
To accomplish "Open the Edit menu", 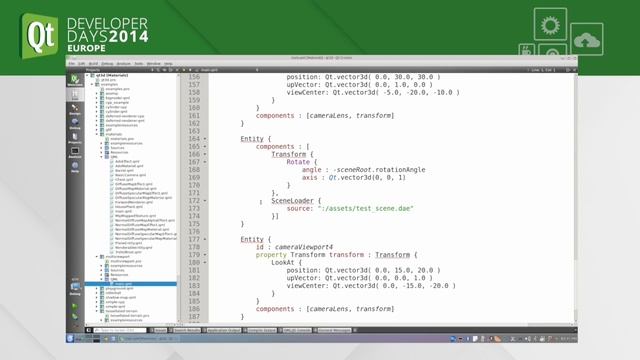I will (82, 64).
